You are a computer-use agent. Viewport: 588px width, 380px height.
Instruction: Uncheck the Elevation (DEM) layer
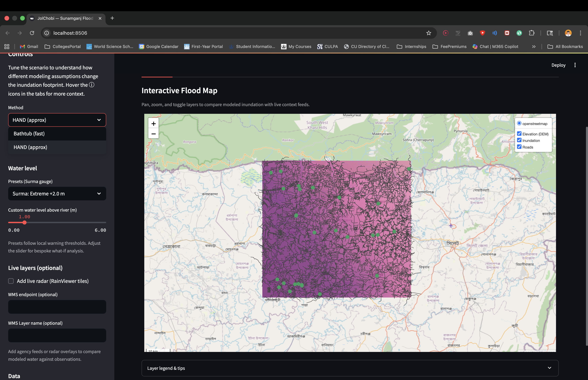pyautogui.click(x=519, y=134)
